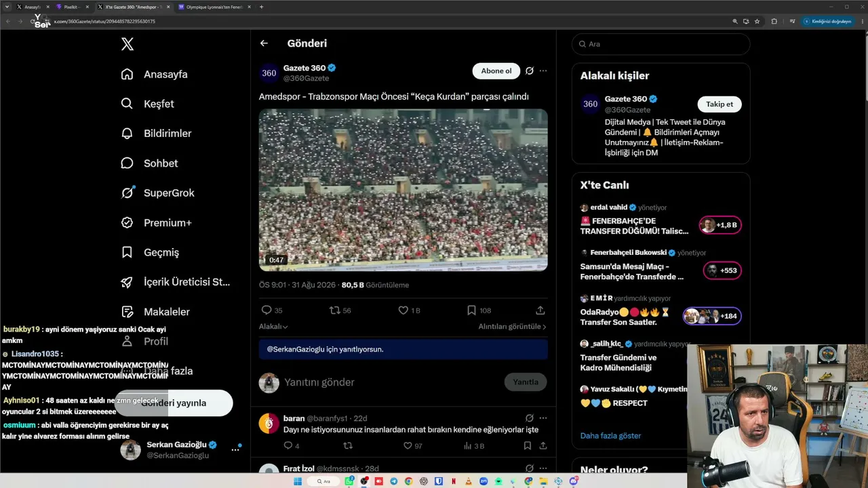Click Grok icon on baran's comment
Viewport: 868px width, 488px height.
pos(530,418)
